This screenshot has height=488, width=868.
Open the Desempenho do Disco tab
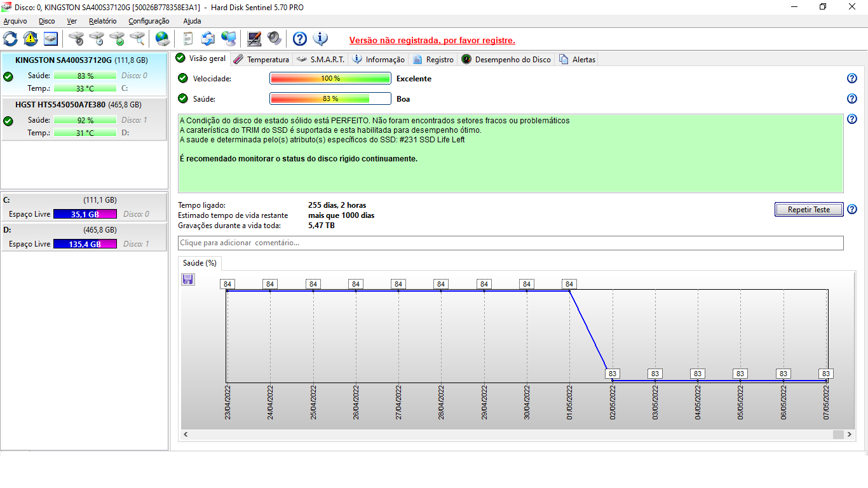[x=506, y=60]
